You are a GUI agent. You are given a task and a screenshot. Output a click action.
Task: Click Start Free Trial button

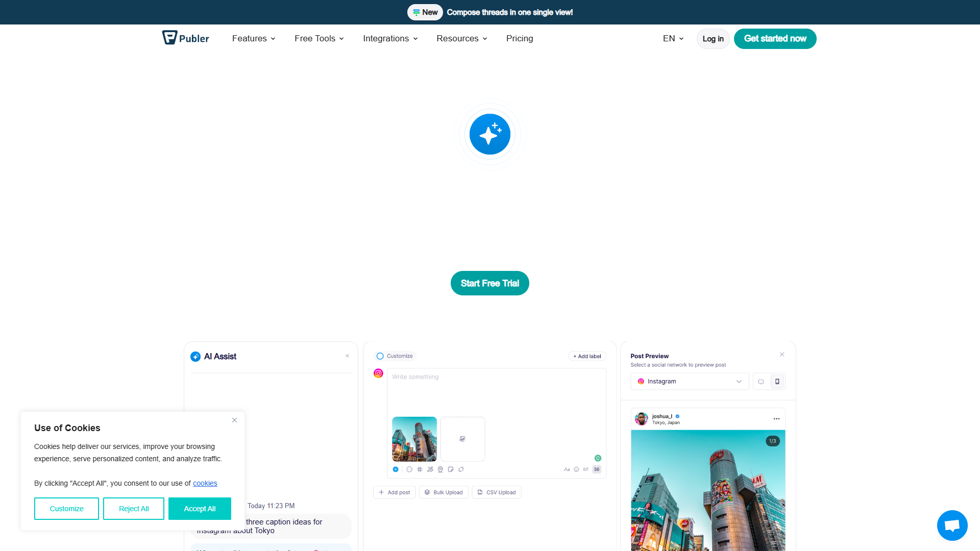pyautogui.click(x=490, y=283)
